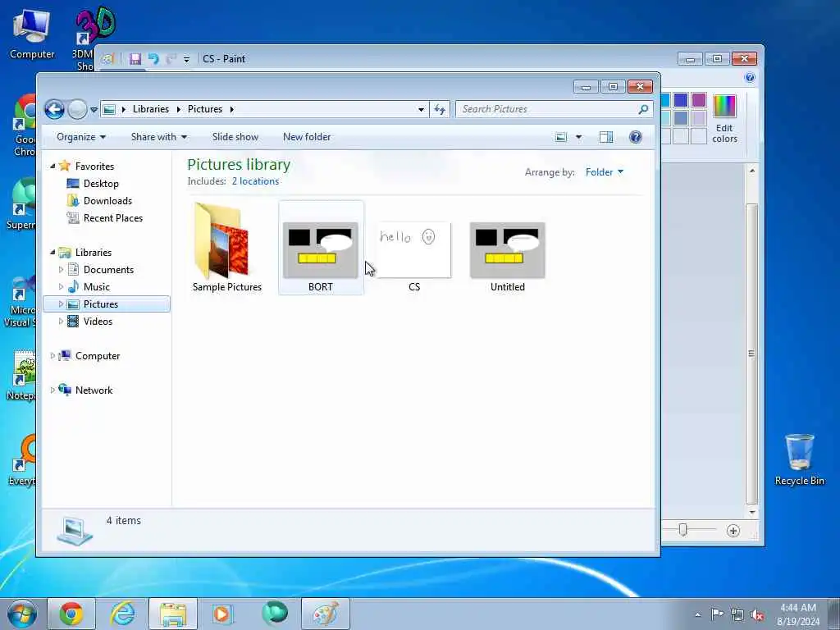Select the Sample Pictures folder
Screen dimensions: 840x630
(226, 248)
